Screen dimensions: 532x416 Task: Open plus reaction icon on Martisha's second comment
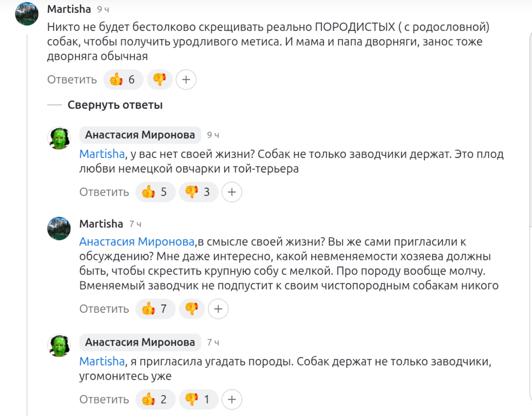(218, 309)
